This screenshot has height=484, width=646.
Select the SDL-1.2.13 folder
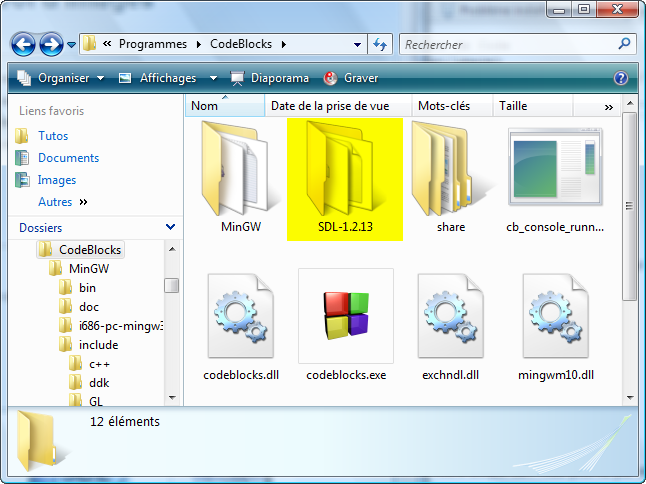[x=345, y=179]
